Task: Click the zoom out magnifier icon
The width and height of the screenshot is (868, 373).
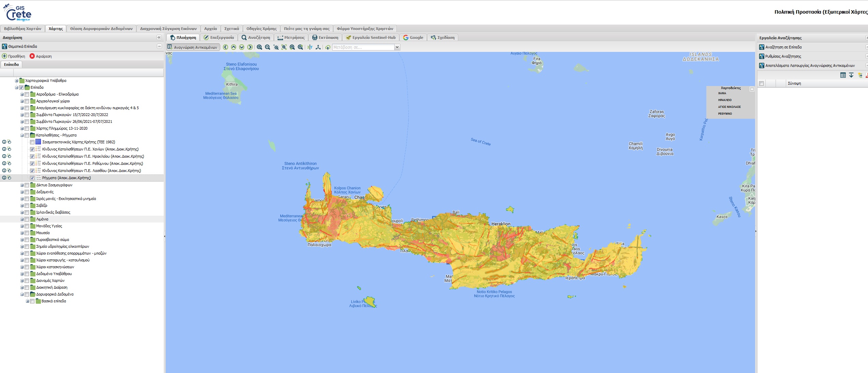Action: 268,47
